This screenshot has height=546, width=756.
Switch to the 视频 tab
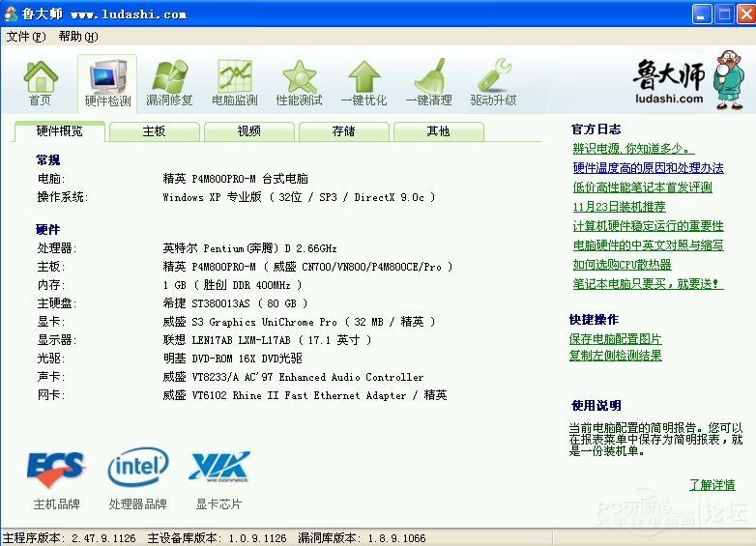(248, 131)
